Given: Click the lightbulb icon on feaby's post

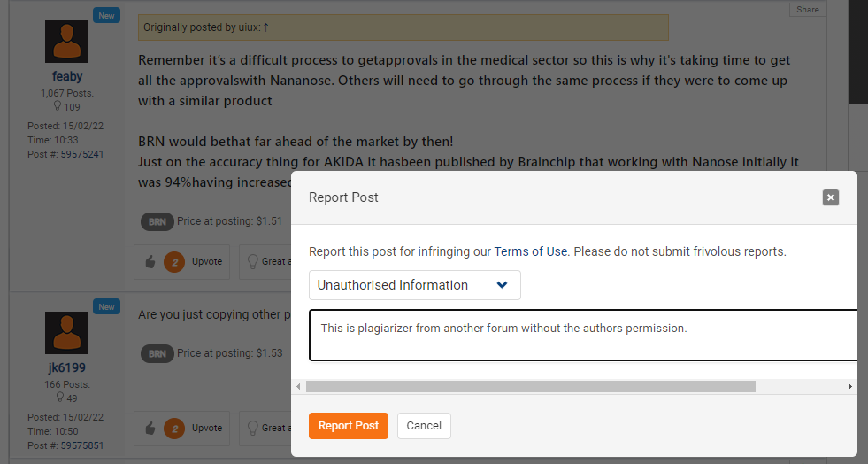Looking at the screenshot, I should coord(252,262).
